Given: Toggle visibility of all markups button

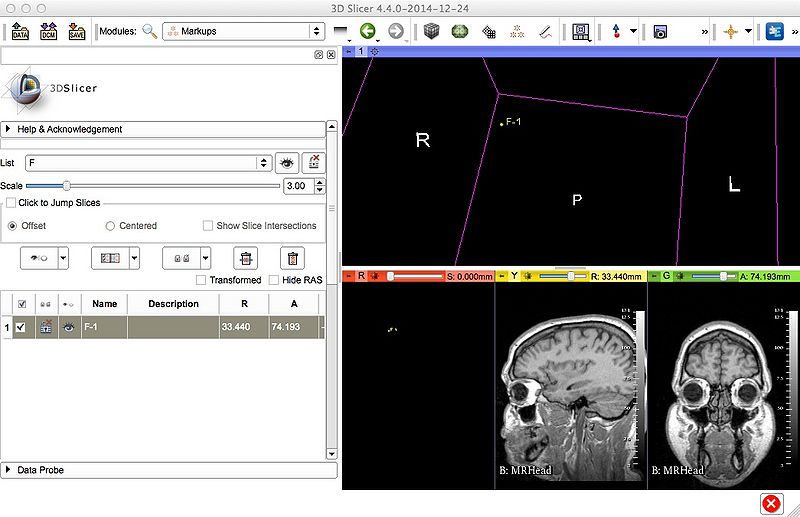Looking at the screenshot, I should tap(39, 258).
